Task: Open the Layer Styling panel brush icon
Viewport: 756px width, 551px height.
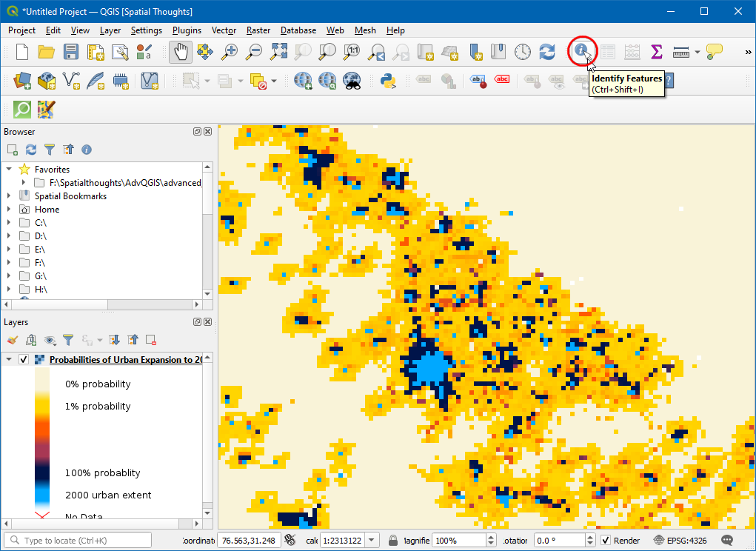Action: tap(13, 340)
